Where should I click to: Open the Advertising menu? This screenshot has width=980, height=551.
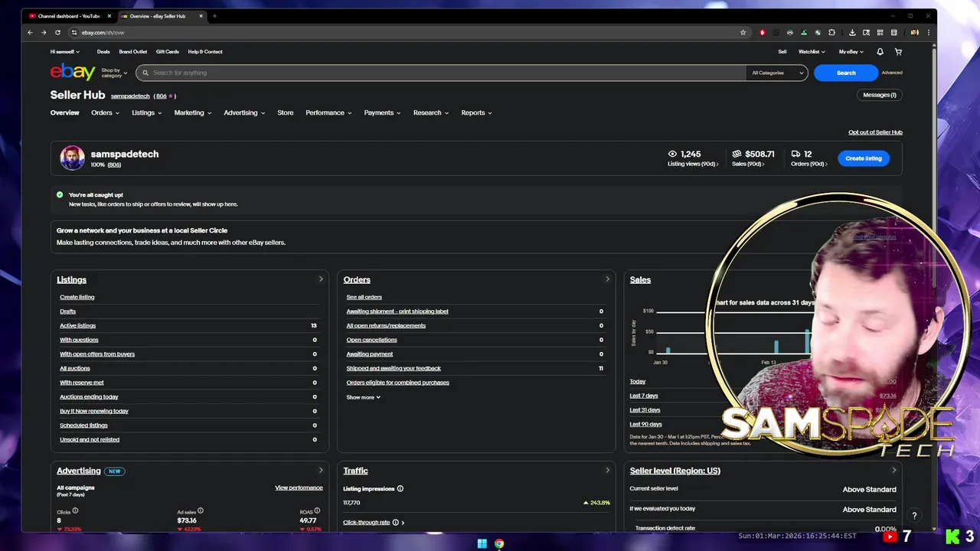click(x=244, y=112)
